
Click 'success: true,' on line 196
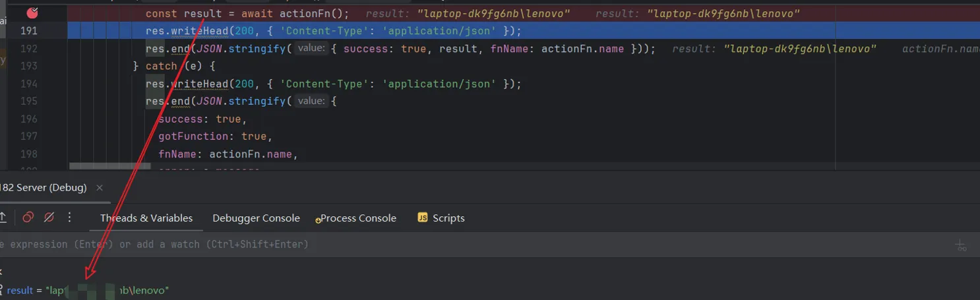point(202,119)
